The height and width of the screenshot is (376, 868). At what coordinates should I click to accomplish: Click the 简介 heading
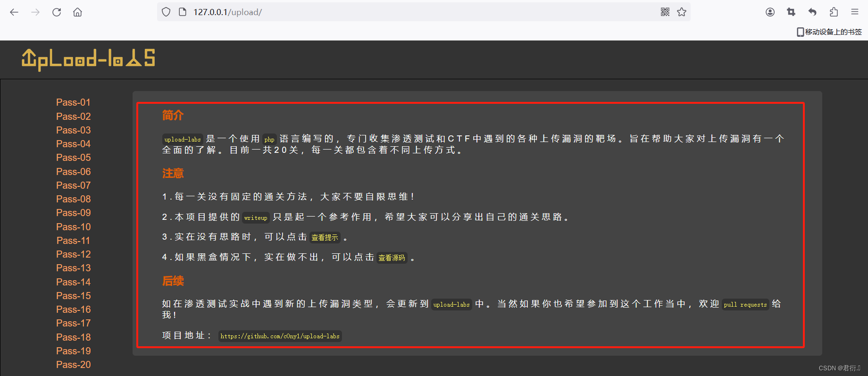tap(173, 115)
